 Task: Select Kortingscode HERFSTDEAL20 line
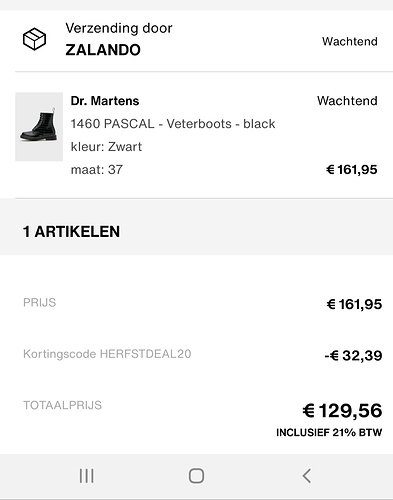tap(107, 354)
